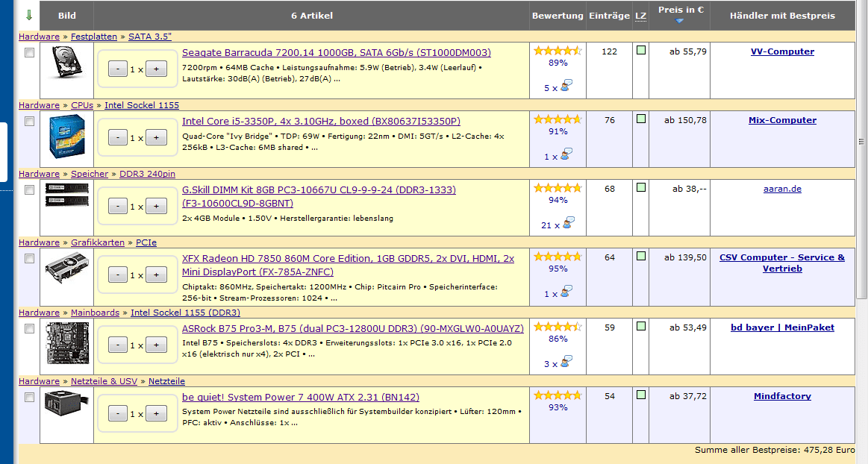Increase quantity of Seagate Barracuda with plus
The image size is (868, 464).
pyautogui.click(x=157, y=69)
